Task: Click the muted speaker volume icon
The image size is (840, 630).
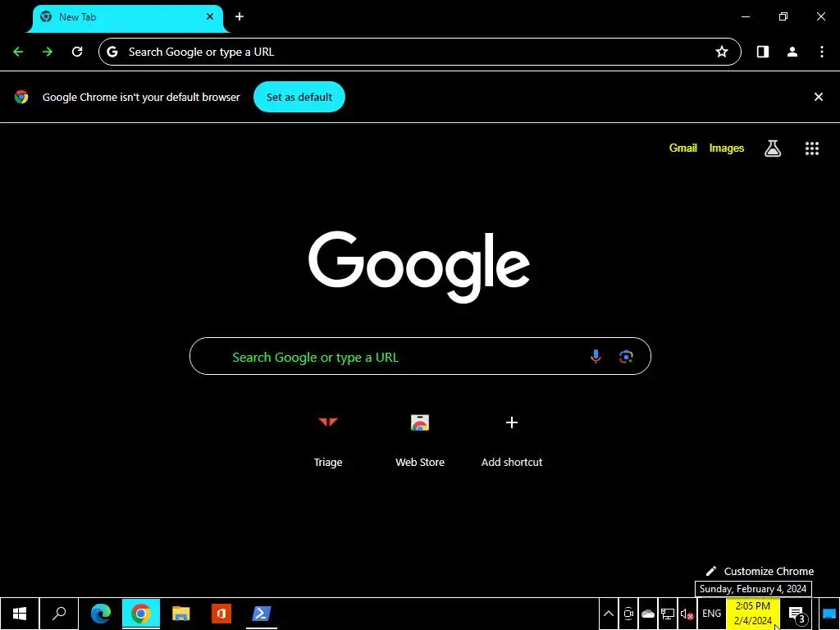Action: click(687, 614)
